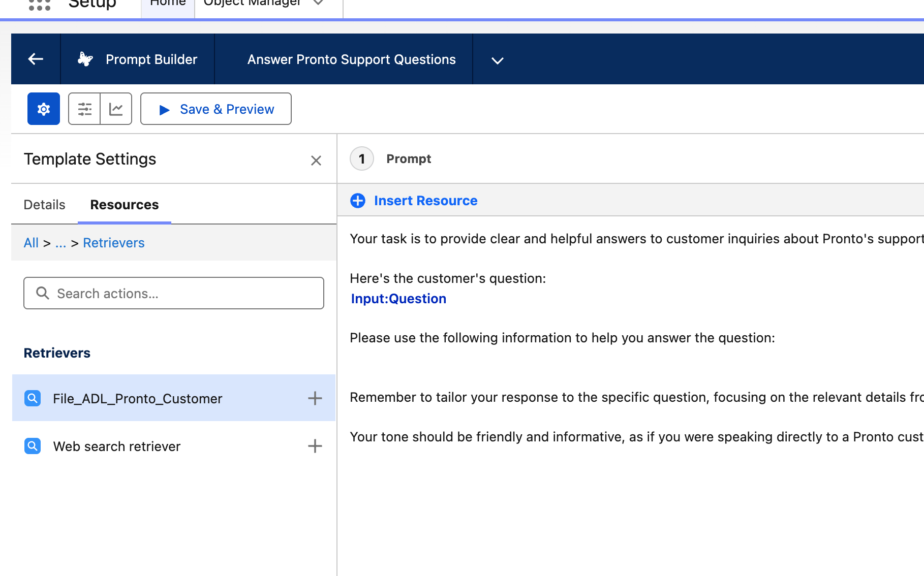
Task: Click the Web search retriever icon
Action: pos(33,446)
